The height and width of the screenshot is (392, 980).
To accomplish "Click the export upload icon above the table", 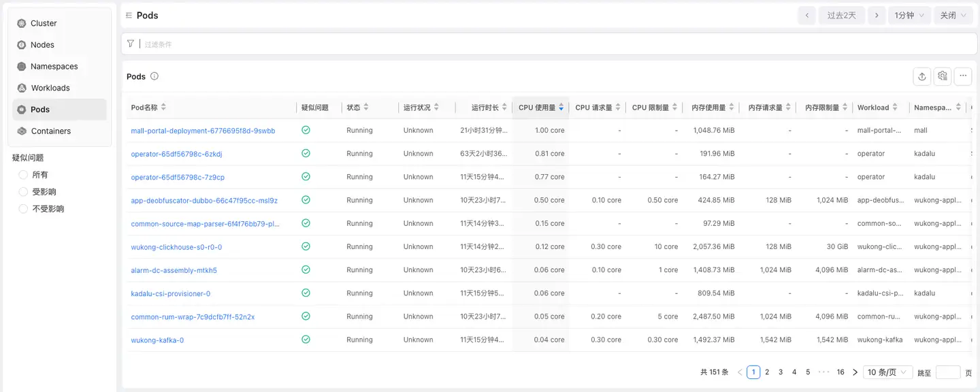I will [x=921, y=77].
